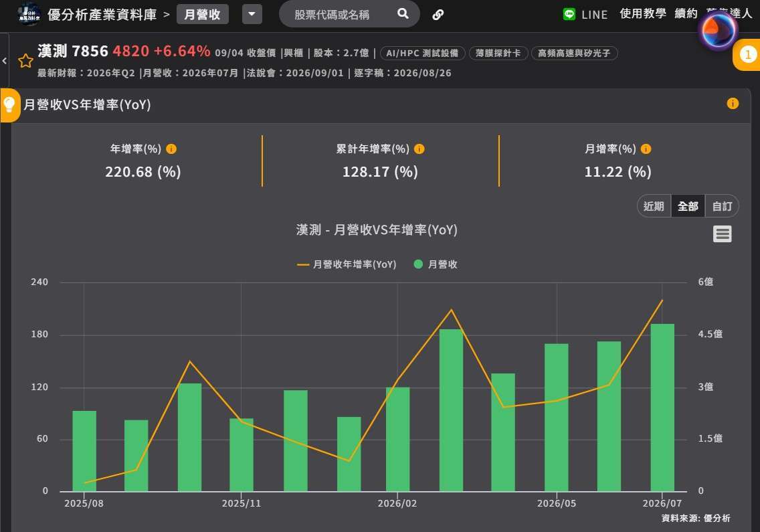Copy page link with chain icon

click(438, 15)
